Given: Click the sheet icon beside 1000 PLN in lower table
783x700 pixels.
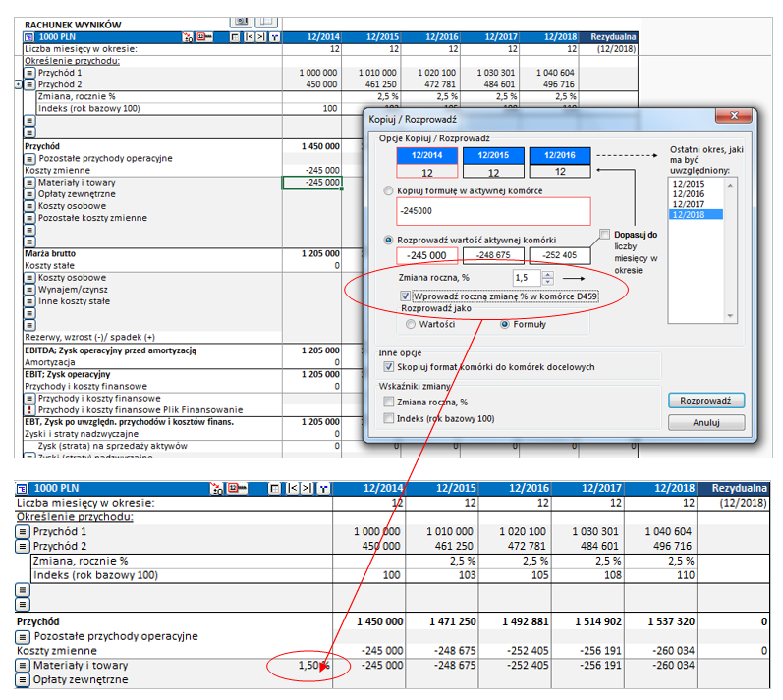Looking at the screenshot, I should (22, 489).
